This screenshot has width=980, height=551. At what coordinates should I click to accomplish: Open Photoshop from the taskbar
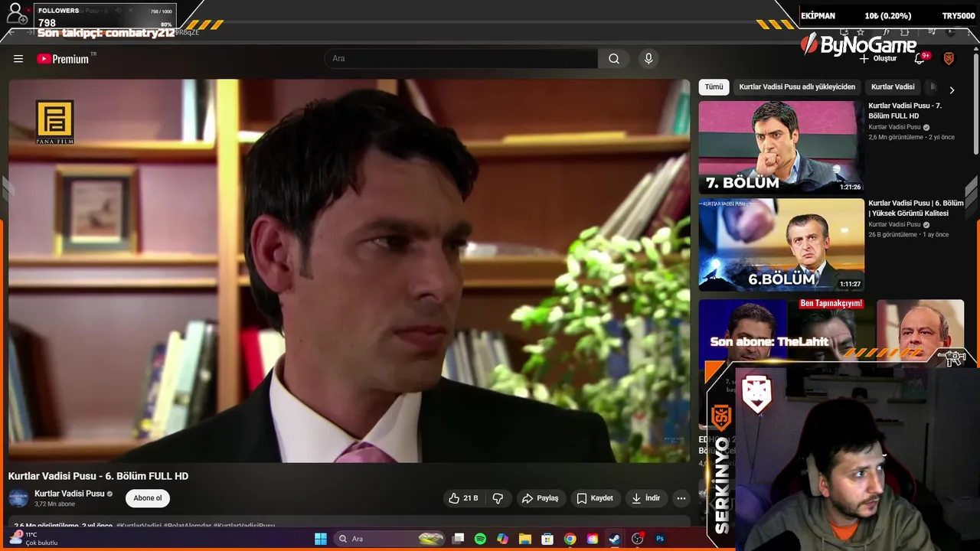(x=660, y=539)
